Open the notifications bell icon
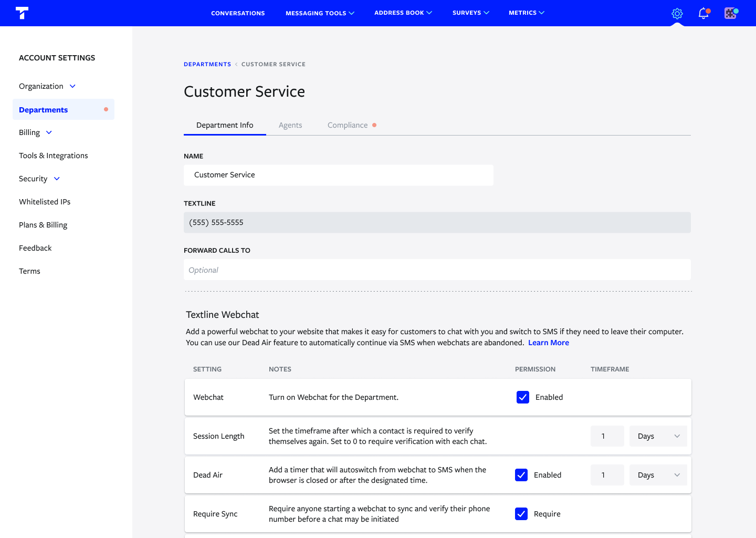This screenshot has width=756, height=538. click(704, 13)
